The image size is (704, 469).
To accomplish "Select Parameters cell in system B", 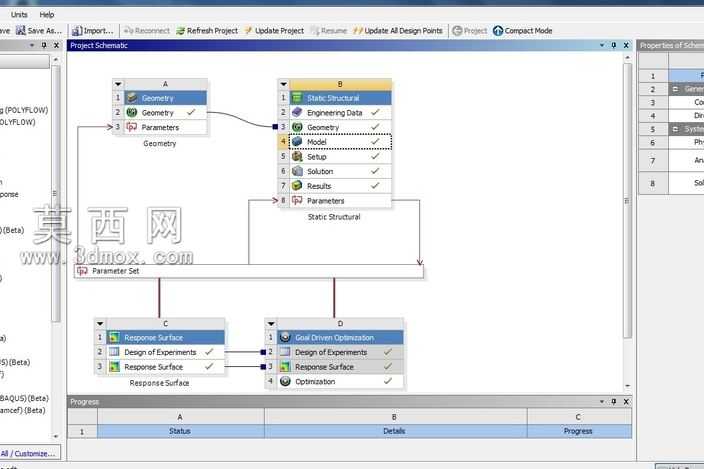I will (x=340, y=201).
